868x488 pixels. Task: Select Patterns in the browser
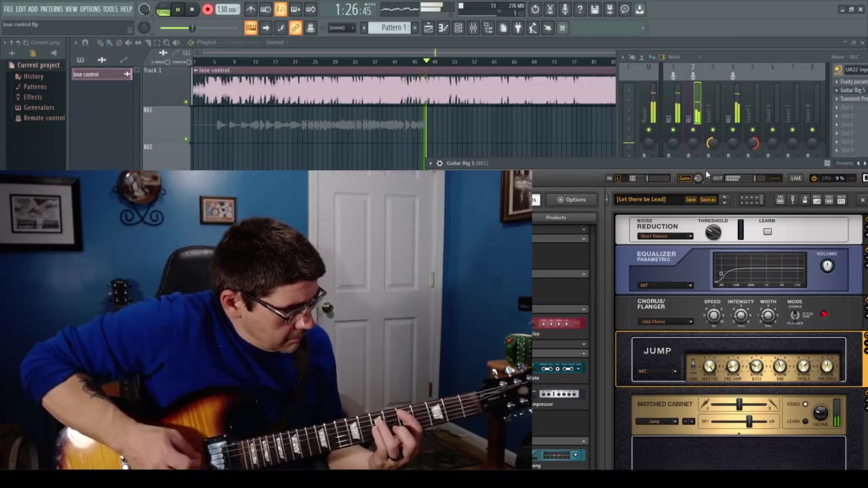pos(35,87)
